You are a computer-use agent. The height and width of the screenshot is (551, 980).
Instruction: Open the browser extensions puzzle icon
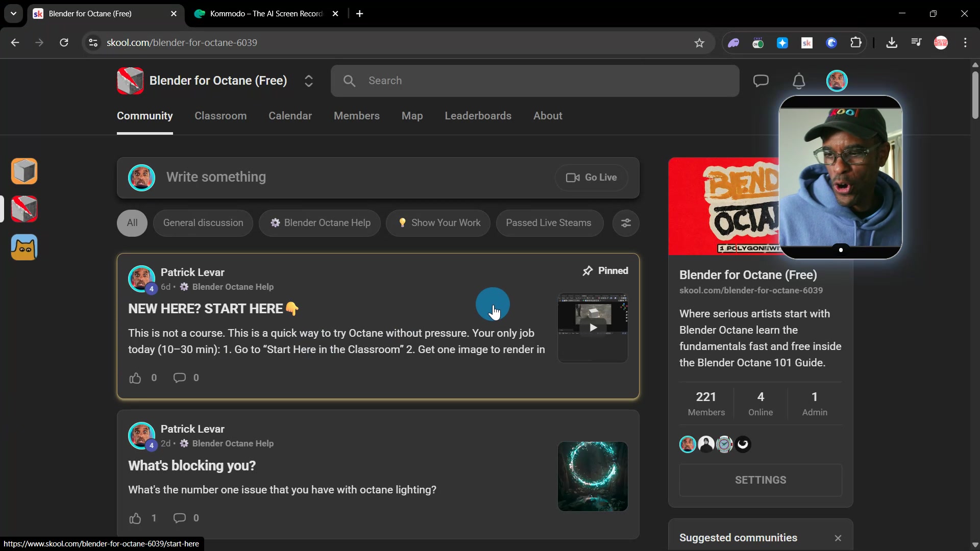[x=856, y=43]
